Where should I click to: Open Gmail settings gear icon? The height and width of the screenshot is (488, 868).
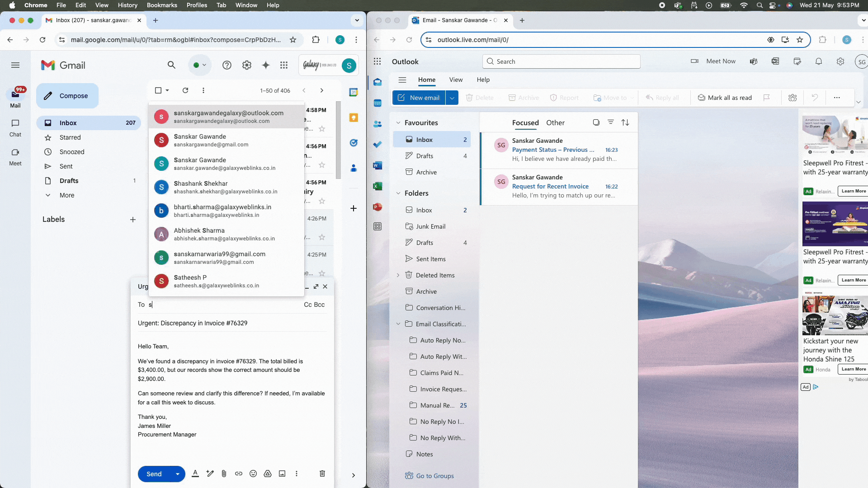247,65
